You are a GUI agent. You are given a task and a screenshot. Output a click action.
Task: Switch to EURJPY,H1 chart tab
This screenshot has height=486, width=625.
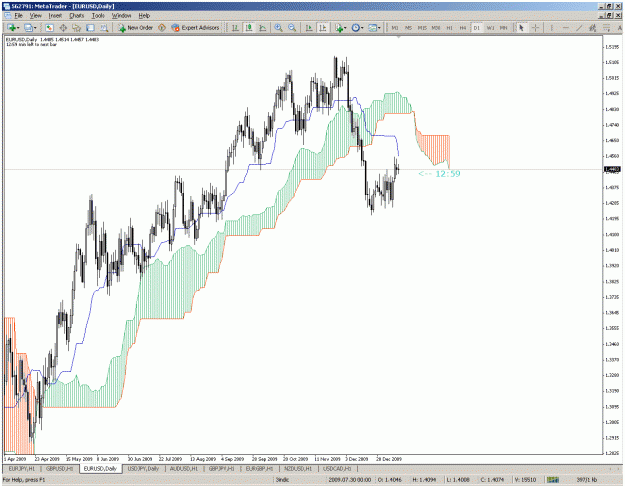[x=22, y=468]
